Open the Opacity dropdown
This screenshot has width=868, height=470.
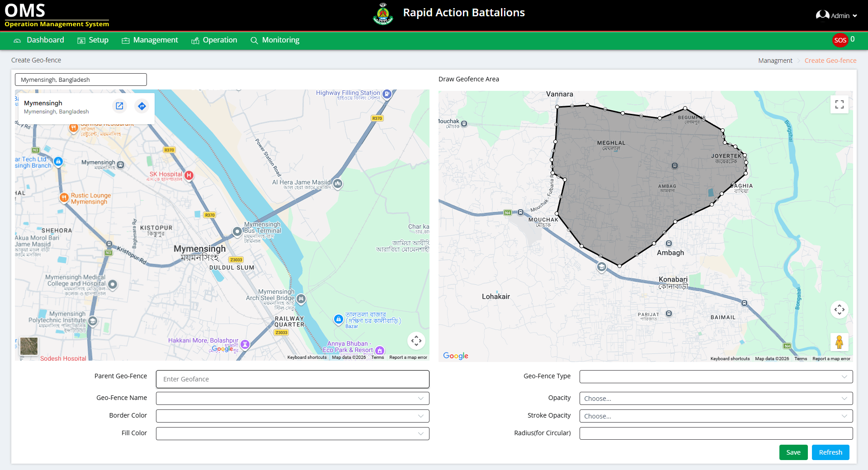click(x=716, y=399)
